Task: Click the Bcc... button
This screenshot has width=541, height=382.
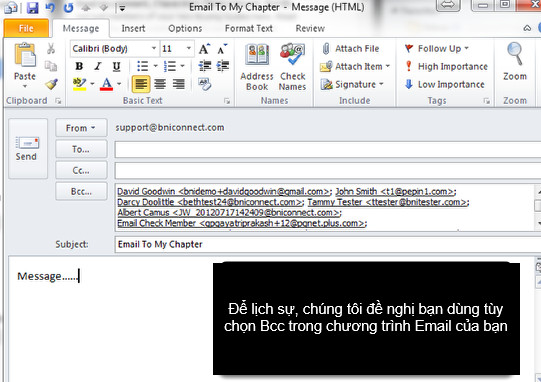Action: (x=81, y=191)
